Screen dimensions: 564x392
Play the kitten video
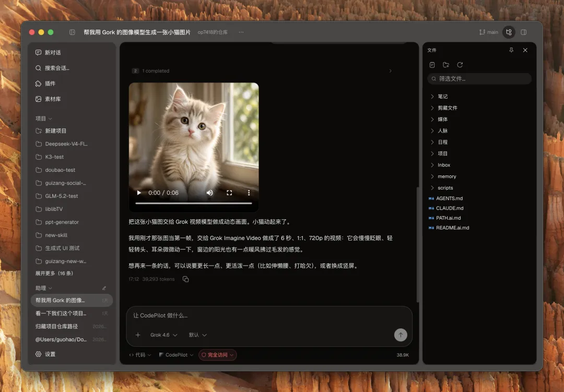(139, 193)
